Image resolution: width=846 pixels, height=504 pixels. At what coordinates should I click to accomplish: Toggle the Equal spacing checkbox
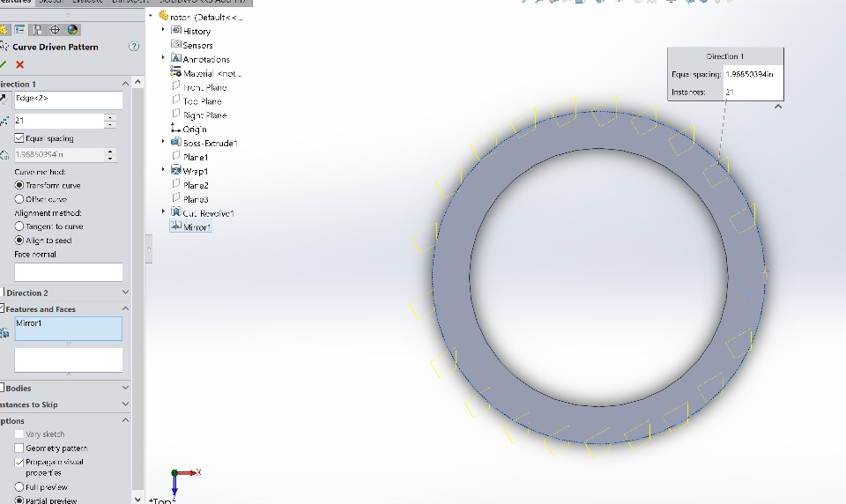coord(19,138)
